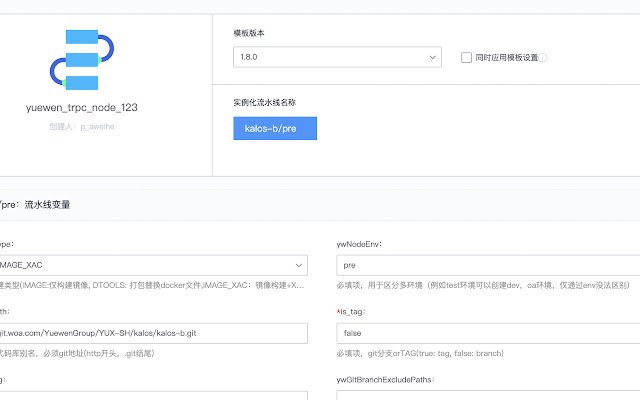Click the 流水线变量 section heading
Image resolution: width=640 pixels, height=400 pixels.
coord(47,204)
